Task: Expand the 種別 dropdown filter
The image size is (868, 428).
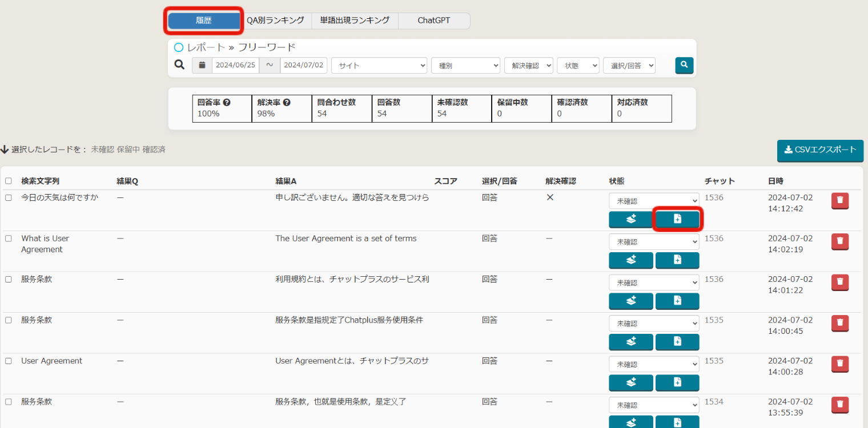Action: click(x=465, y=66)
